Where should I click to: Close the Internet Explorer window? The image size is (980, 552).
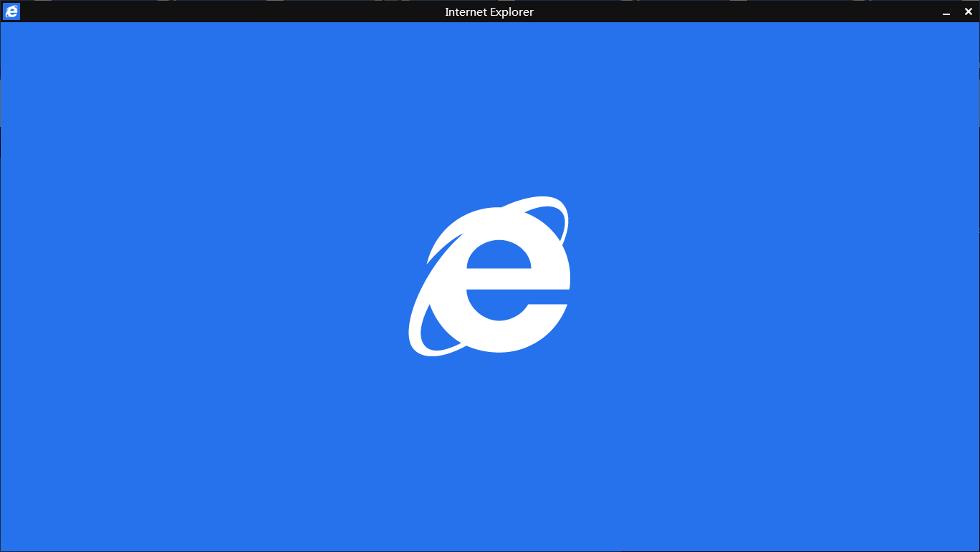coord(969,11)
